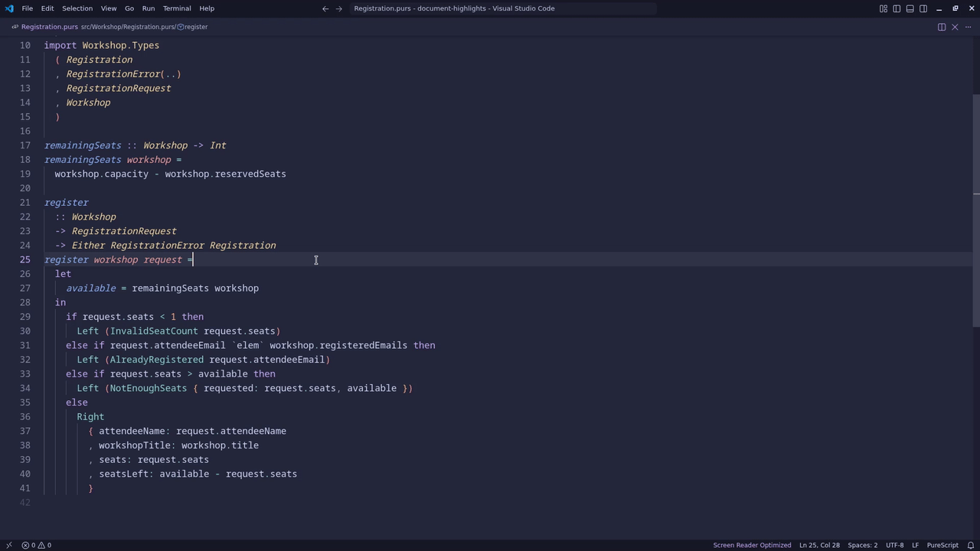Click line number 25 in gutter
Viewport: 980px width, 551px height.
pos(24,259)
